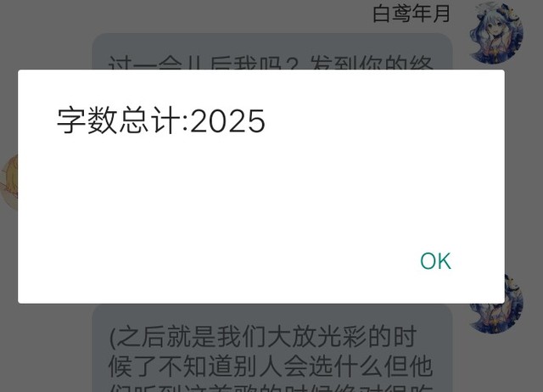Viewport: 543px width, 392px height.
Task: Select the number 2025 in the dialog
Action: click(x=227, y=120)
